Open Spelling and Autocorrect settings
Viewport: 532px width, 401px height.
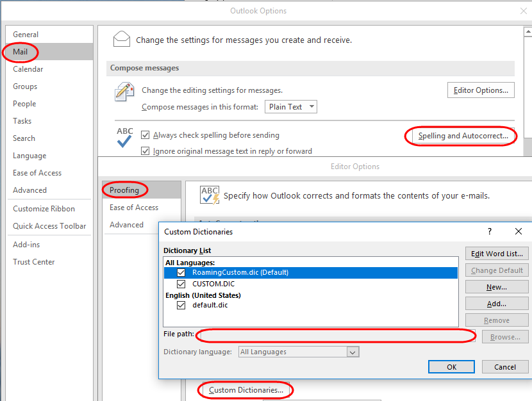463,136
